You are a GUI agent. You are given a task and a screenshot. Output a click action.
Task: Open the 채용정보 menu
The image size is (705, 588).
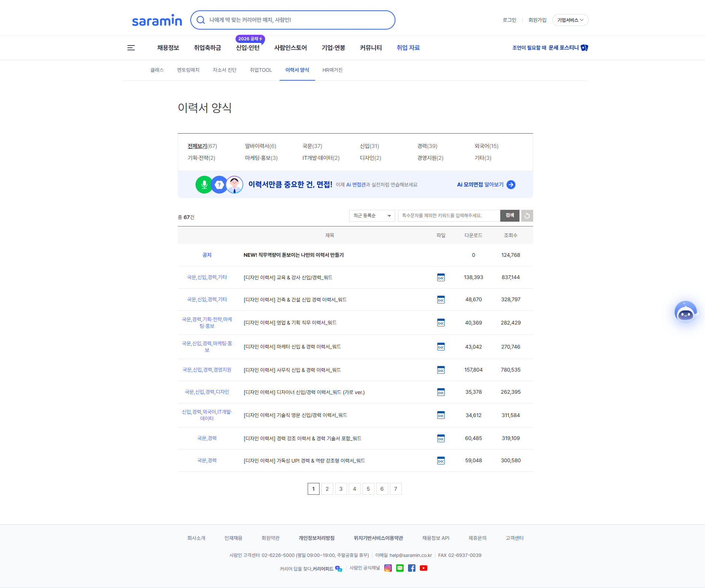click(167, 48)
